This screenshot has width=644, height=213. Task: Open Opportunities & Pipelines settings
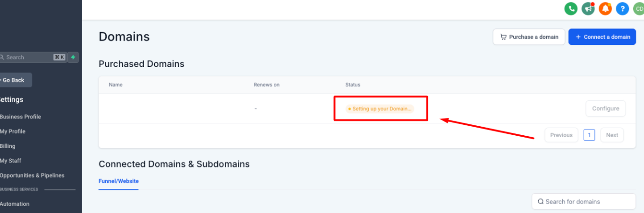click(x=32, y=175)
